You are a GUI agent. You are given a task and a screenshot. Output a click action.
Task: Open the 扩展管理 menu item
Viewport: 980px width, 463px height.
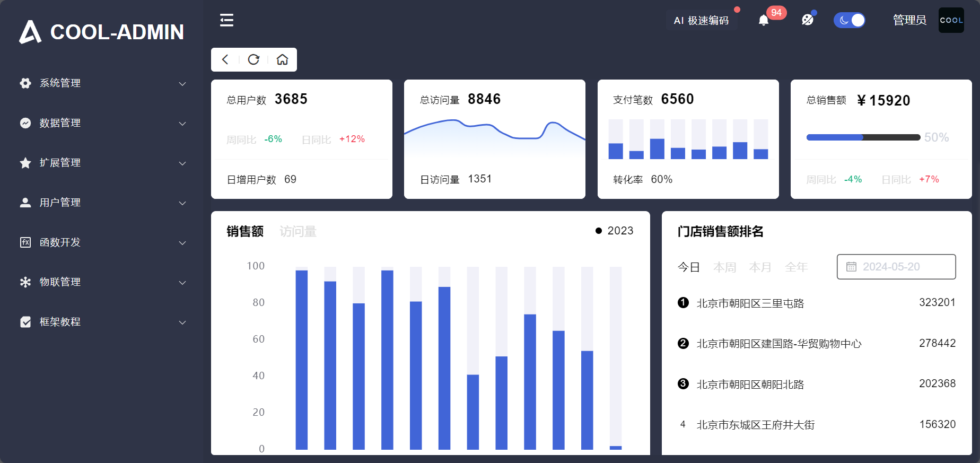point(101,163)
